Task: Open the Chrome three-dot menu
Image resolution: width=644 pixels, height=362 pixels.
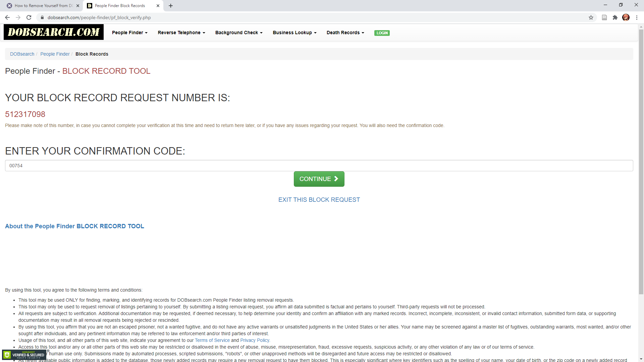Action: [637, 17]
